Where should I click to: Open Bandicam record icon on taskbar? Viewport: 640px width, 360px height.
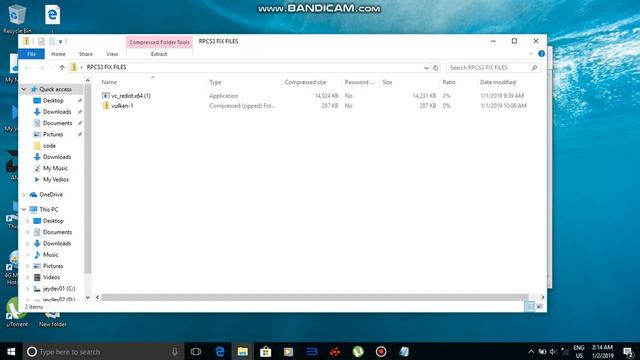[381, 351]
